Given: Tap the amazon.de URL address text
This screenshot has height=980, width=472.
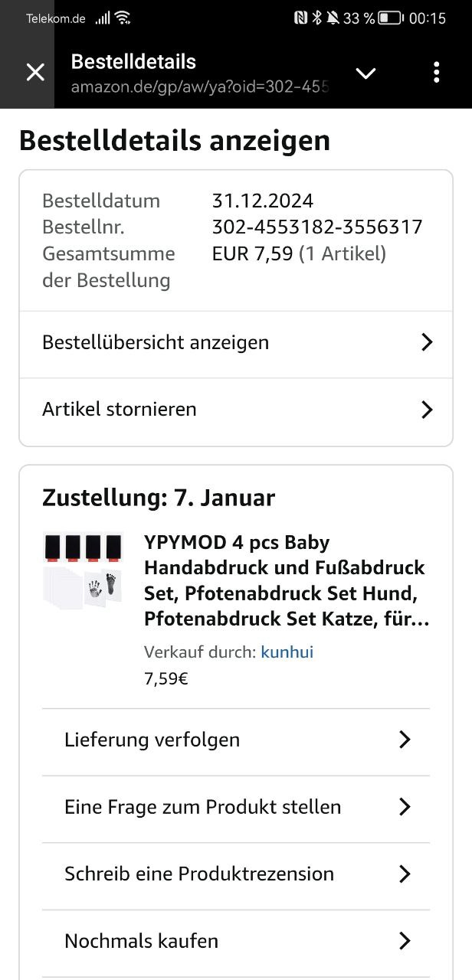Looking at the screenshot, I should pyautogui.click(x=199, y=87).
